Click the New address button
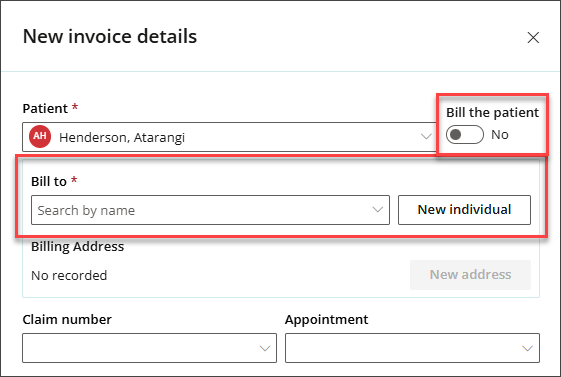Screen dimensions: 561x377 point(470,275)
